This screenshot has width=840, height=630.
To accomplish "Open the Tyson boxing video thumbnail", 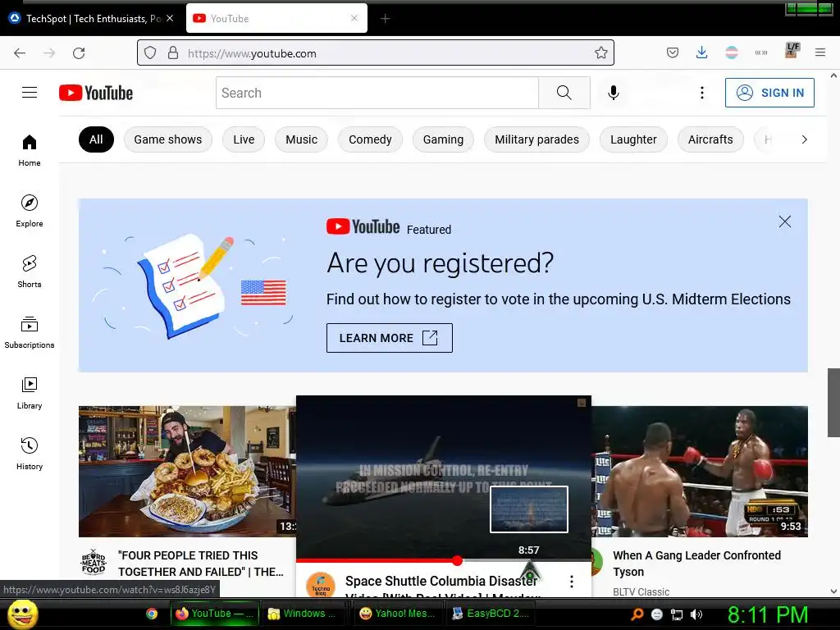I will pos(700,472).
